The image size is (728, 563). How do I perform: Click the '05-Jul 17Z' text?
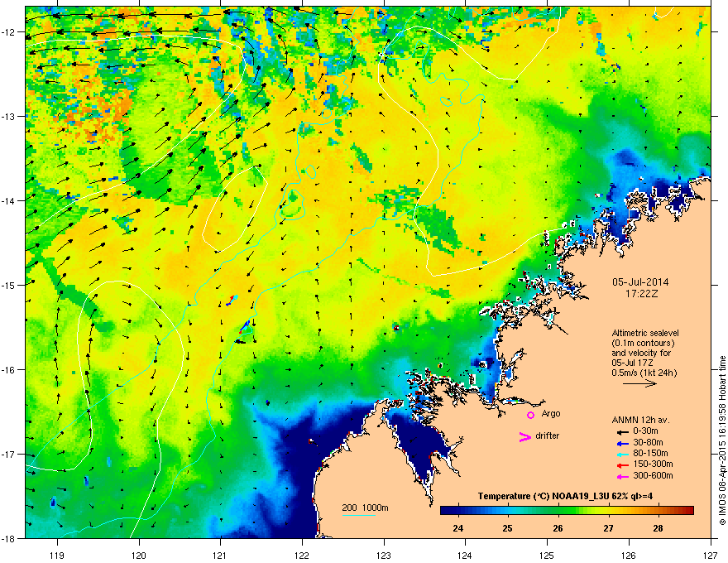click(632, 363)
